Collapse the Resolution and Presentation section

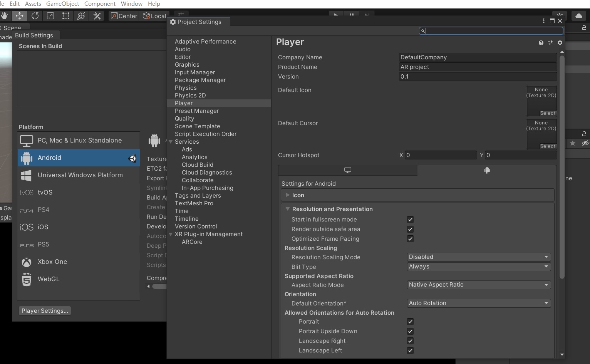click(x=287, y=209)
